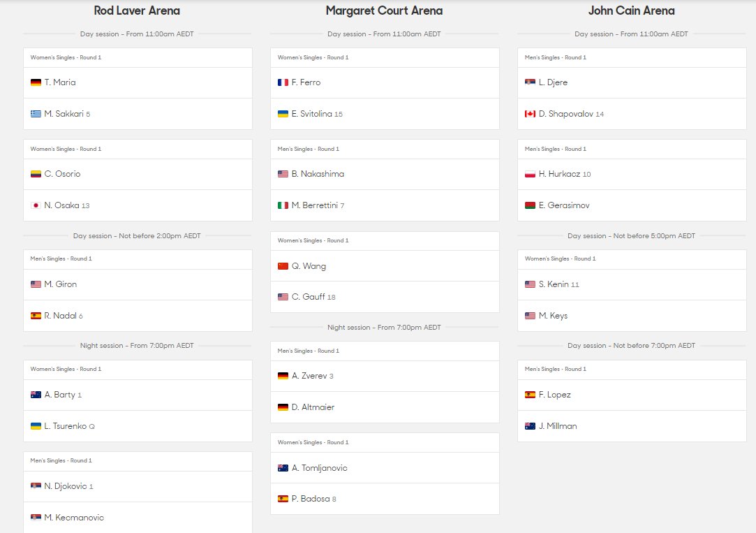The image size is (756, 533).
Task: Click the German flag beside D. Altmaier
Action: point(283,407)
